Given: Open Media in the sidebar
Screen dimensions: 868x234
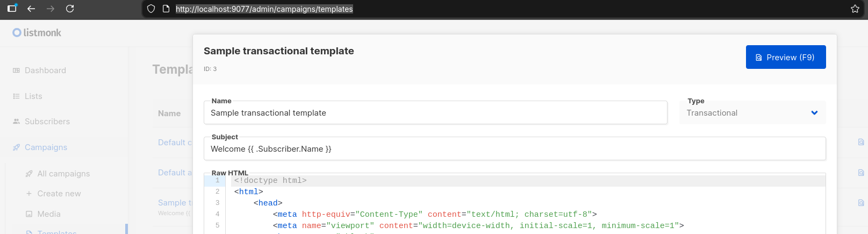Looking at the screenshot, I should 49,214.
